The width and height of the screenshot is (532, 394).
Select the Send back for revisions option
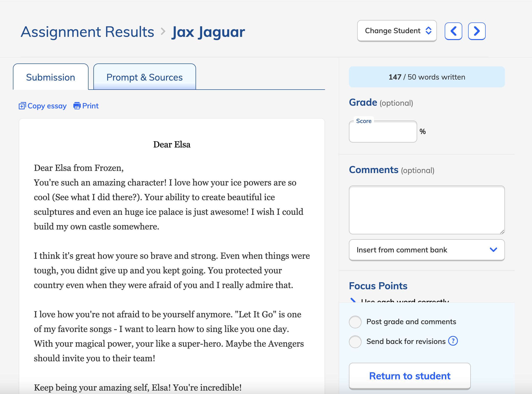pyautogui.click(x=355, y=342)
